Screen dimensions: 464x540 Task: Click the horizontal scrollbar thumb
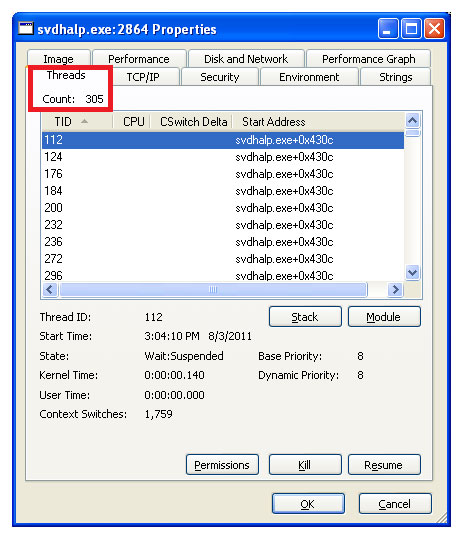[213, 290]
